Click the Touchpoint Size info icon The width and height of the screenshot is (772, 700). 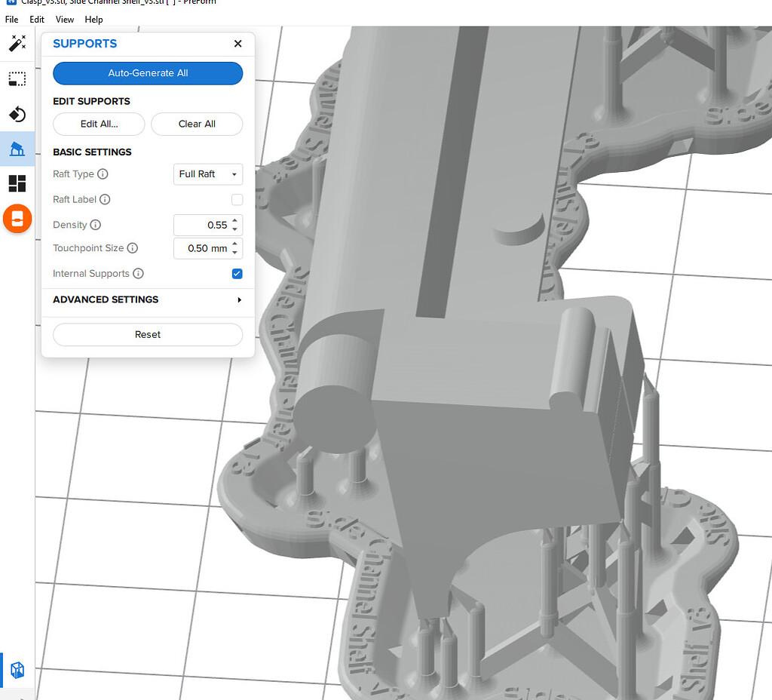click(x=133, y=248)
